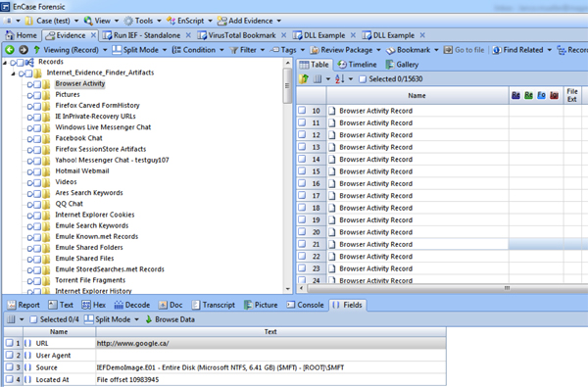Image resolution: width=588 pixels, height=387 pixels.
Task: Close the Evidence tab
Action: (93, 35)
